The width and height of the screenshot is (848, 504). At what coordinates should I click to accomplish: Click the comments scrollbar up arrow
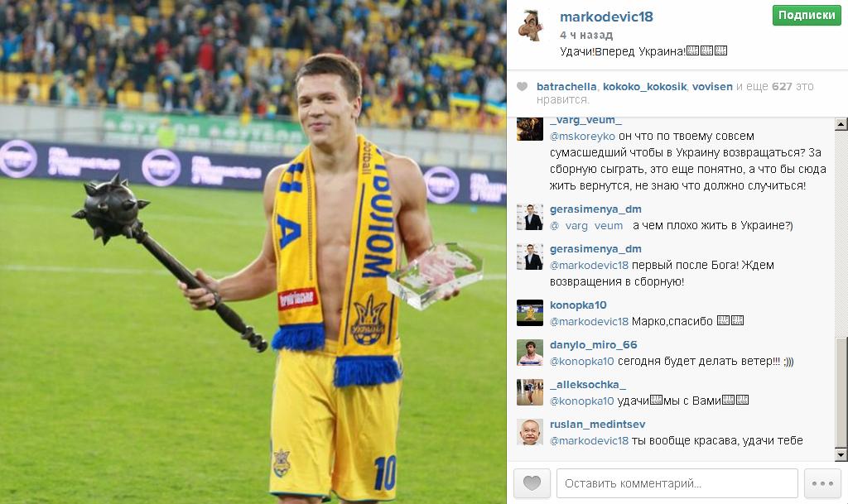(x=841, y=124)
